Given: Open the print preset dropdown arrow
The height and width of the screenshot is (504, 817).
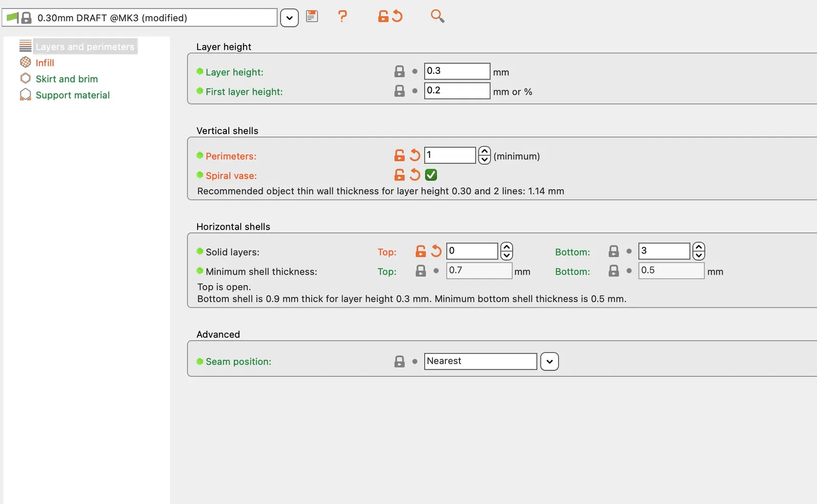Looking at the screenshot, I should pos(289,18).
